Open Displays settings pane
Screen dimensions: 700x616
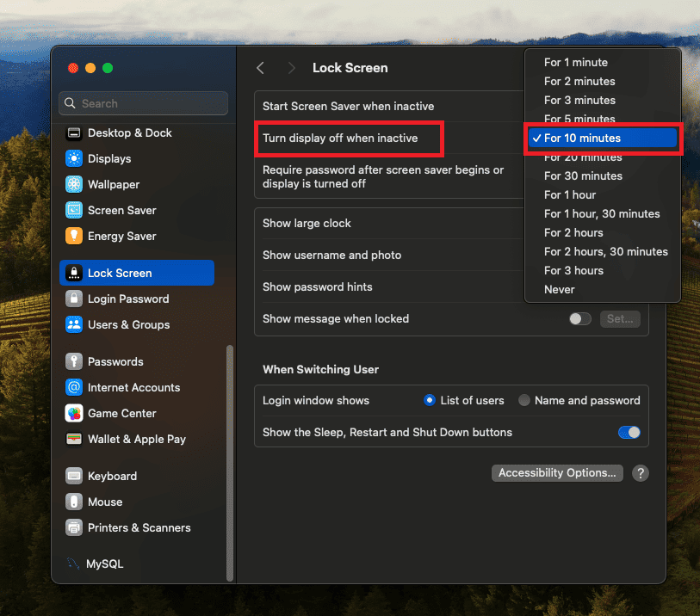(x=137, y=159)
